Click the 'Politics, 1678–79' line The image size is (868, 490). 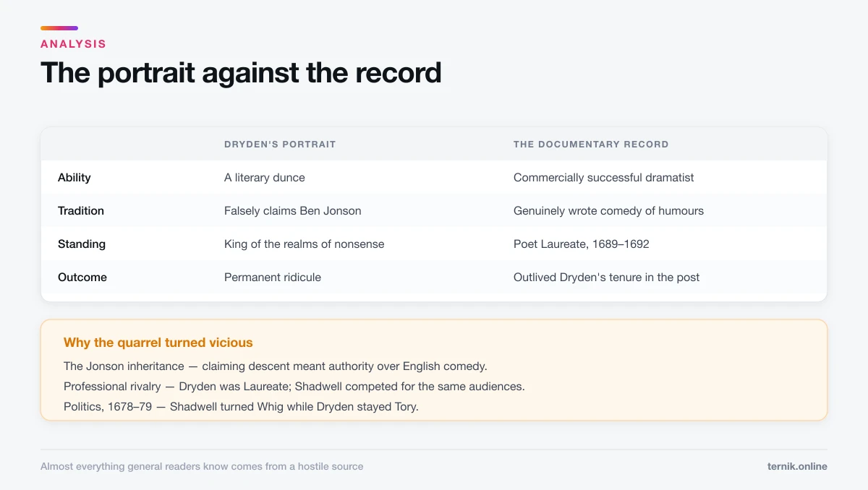[x=241, y=407]
